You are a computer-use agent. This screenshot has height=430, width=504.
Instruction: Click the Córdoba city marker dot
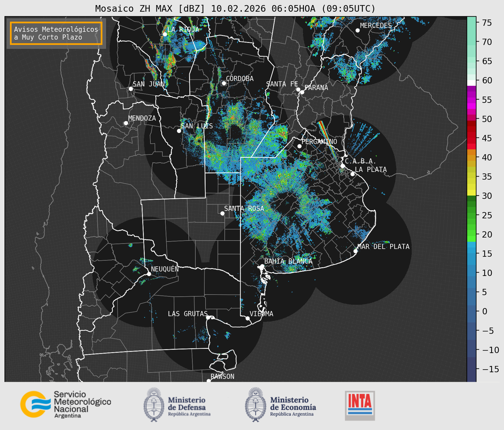point(224,83)
